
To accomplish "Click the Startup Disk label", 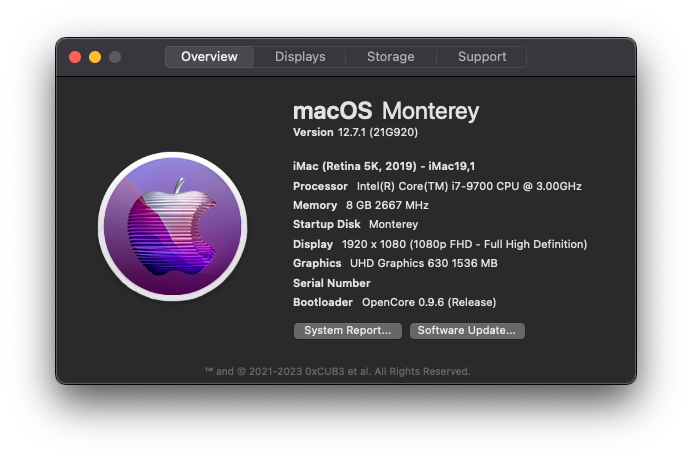I will click(x=327, y=225).
